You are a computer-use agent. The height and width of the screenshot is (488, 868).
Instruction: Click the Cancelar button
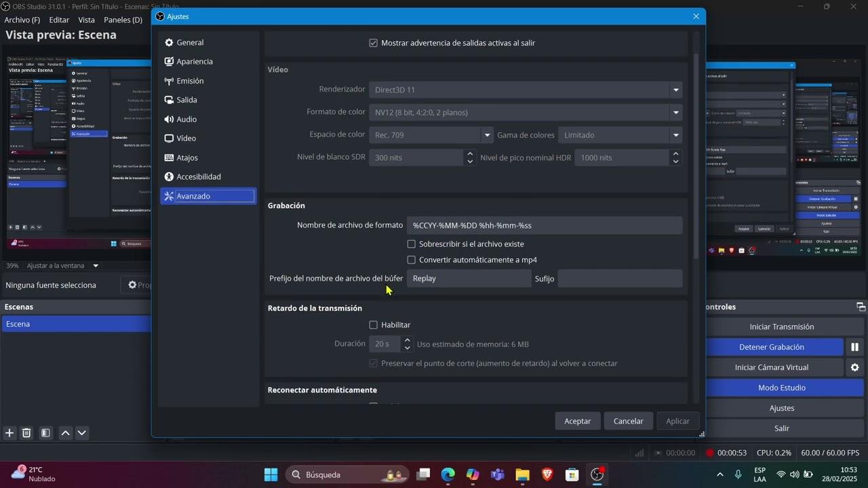pyautogui.click(x=629, y=421)
